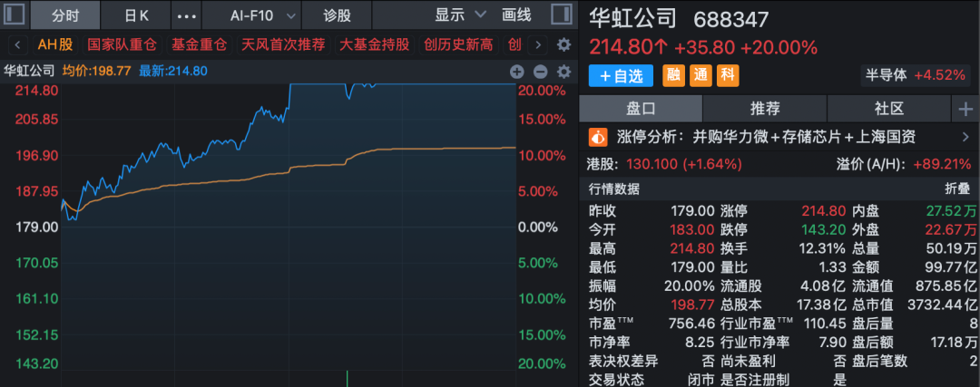Click the orange 涨停分析 icon
The width and height of the screenshot is (980, 387).
point(599,137)
